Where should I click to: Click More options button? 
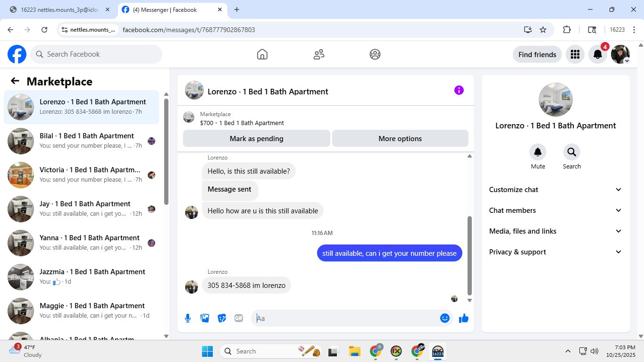tap(400, 139)
